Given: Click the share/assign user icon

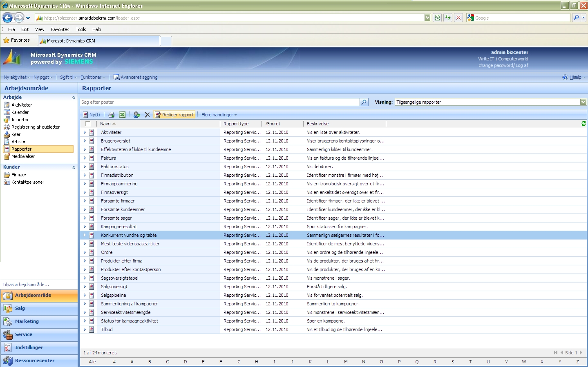Looking at the screenshot, I should pyautogui.click(x=136, y=115).
